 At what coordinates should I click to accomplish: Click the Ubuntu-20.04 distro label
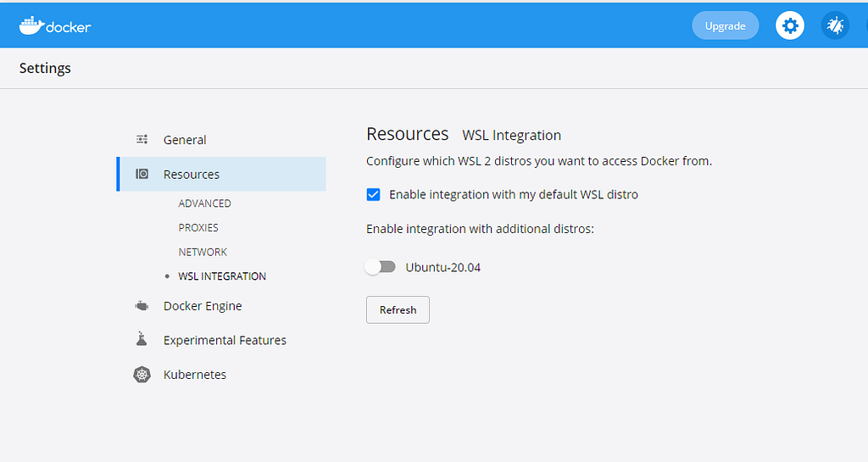pos(442,268)
